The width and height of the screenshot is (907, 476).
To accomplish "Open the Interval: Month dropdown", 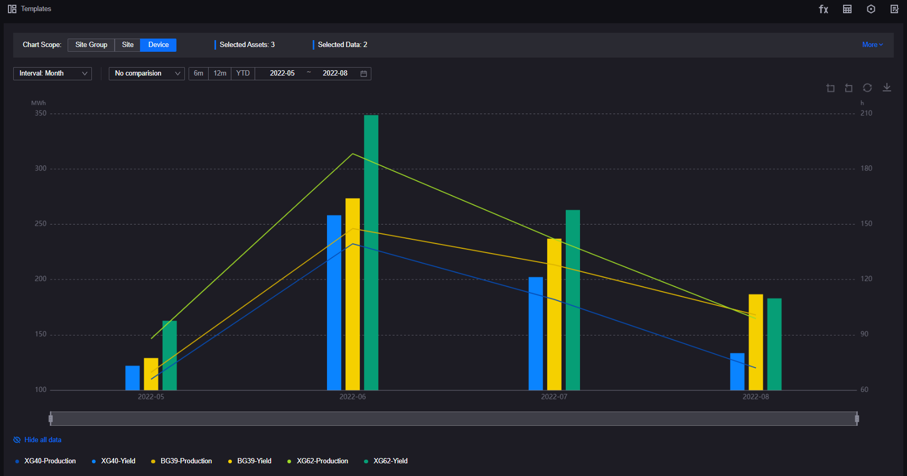I will click(x=53, y=73).
